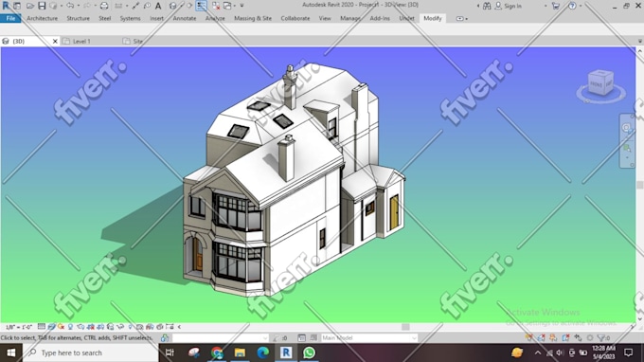644x362 pixels.
Task: Toggle Reveal Hidden Elements lightbulb icon
Action: click(130, 327)
